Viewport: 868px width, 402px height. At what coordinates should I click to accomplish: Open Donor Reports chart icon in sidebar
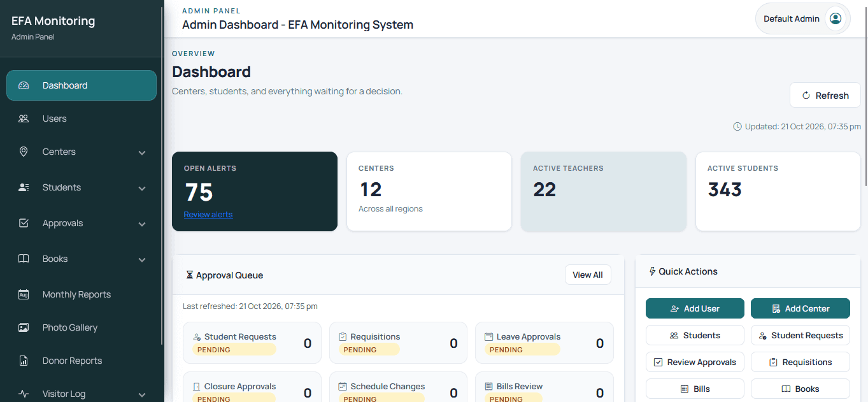(24, 361)
